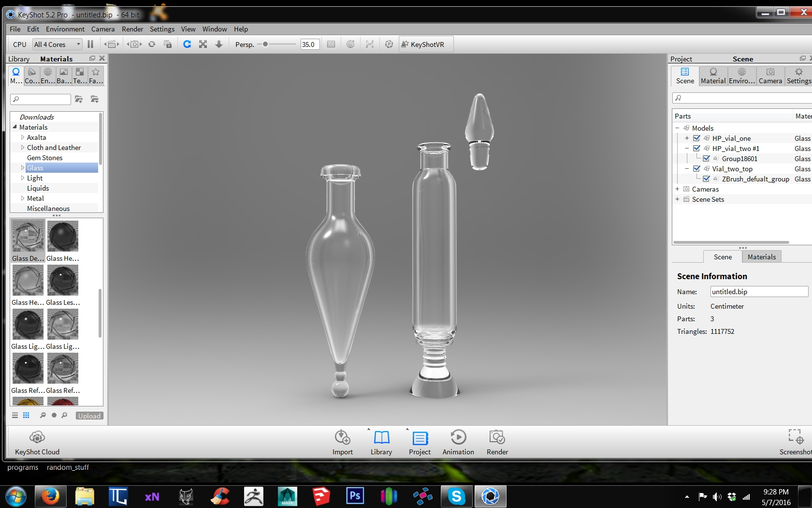Switch to the Camera tab in the Project panel
This screenshot has width=812, height=508.
(x=770, y=76)
